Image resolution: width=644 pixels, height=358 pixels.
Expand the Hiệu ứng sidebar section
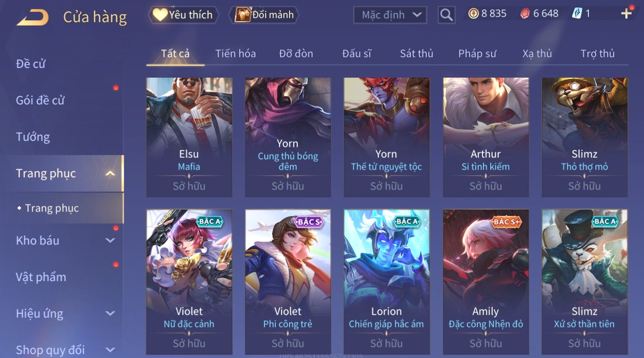110,314
